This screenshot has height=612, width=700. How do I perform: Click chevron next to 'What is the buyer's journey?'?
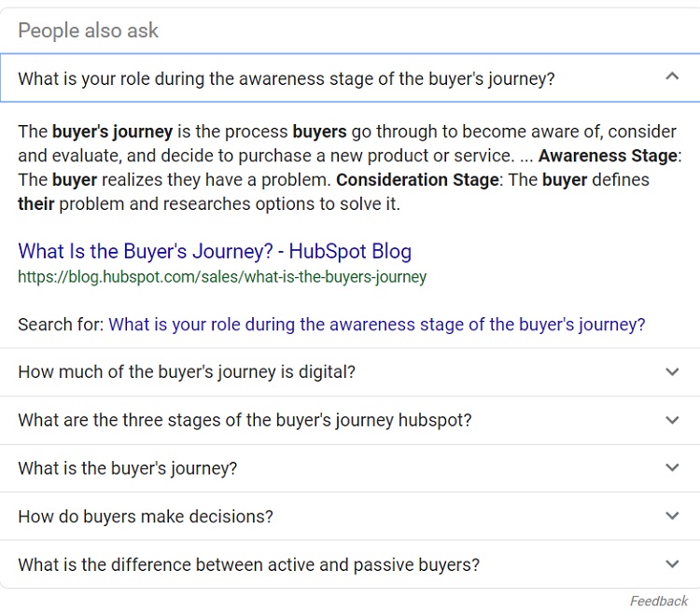tap(672, 467)
